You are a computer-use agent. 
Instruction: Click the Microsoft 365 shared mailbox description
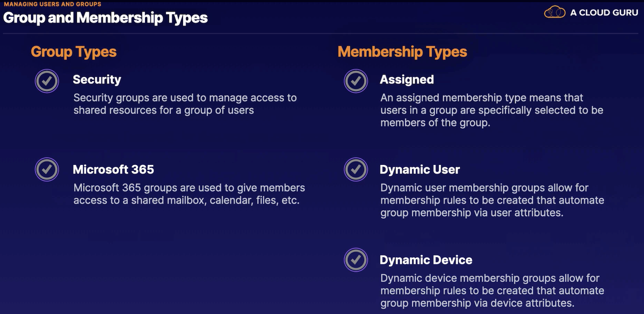pos(189,194)
